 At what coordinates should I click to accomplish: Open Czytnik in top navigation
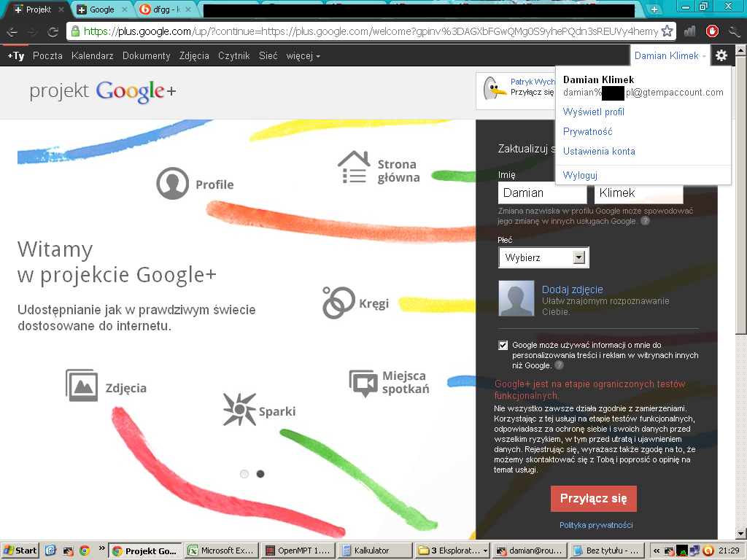tap(234, 55)
